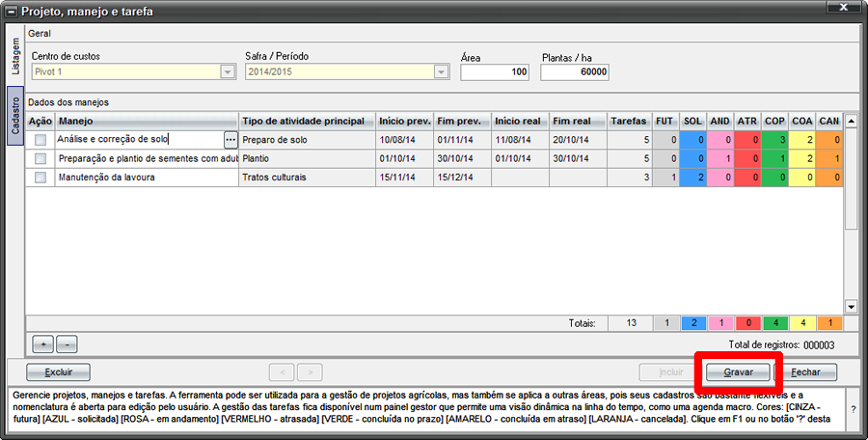Click the question mark help button
The width and height of the screenshot is (868, 440).
tap(853, 409)
